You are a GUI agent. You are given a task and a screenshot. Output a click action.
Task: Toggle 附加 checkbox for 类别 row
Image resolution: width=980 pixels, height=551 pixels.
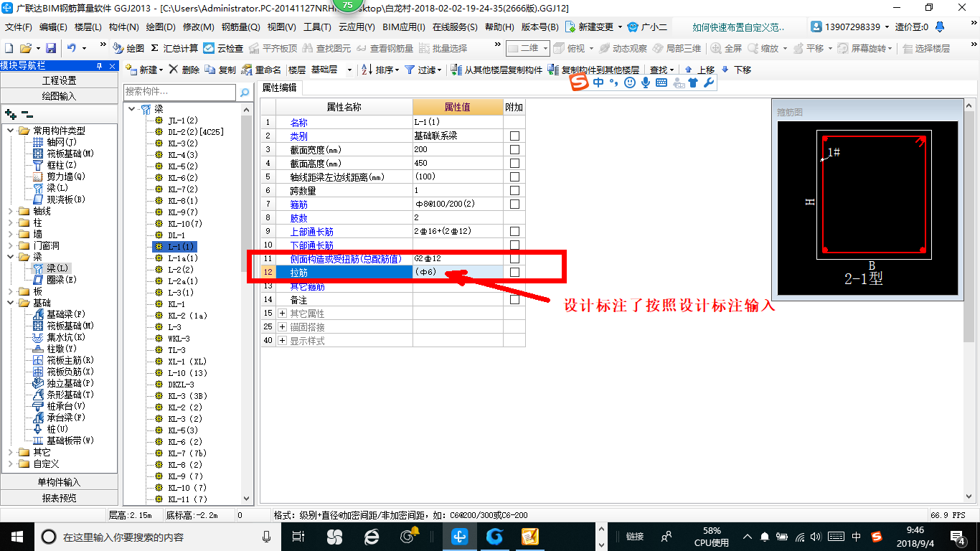[x=514, y=136]
